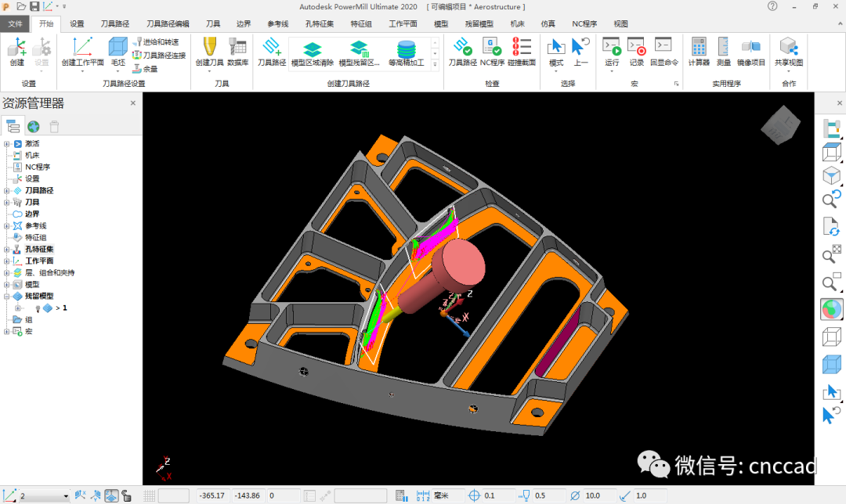The height and width of the screenshot is (504, 846).
Task: Click the 模式 selection mode icon
Action: click(x=555, y=52)
